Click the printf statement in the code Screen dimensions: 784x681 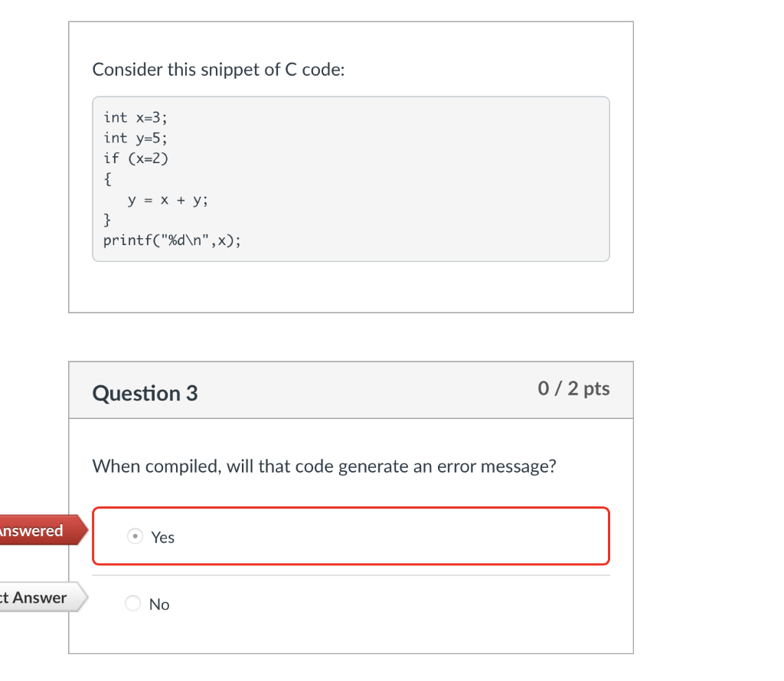(171, 240)
